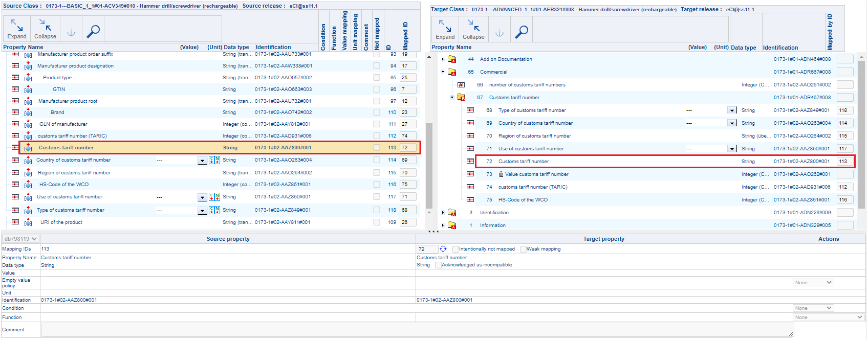The width and height of the screenshot is (868, 340).
Task: Click the source panel search magnifier icon
Action: [93, 31]
